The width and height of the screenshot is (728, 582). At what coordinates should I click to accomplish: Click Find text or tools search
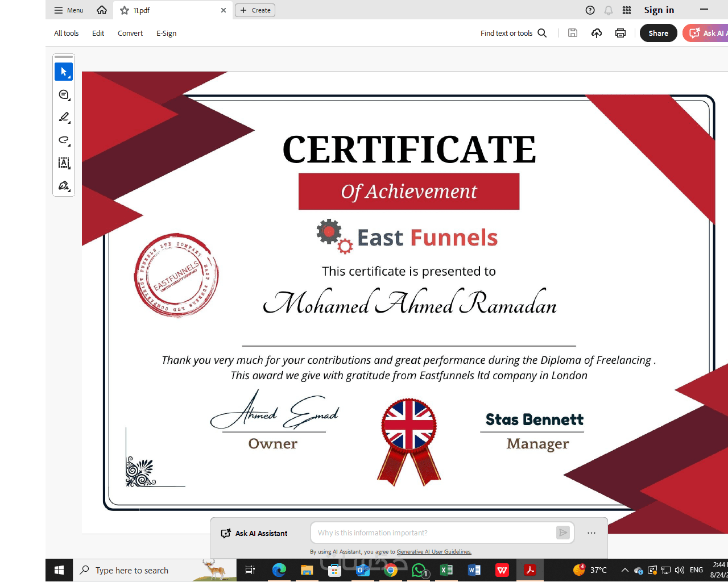(x=514, y=33)
